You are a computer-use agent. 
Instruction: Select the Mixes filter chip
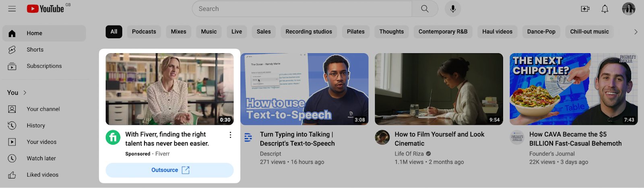coord(179,32)
